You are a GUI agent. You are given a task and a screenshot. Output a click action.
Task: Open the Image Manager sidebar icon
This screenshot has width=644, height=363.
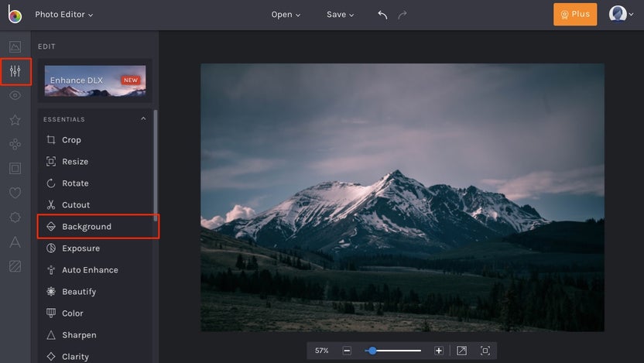click(x=15, y=46)
